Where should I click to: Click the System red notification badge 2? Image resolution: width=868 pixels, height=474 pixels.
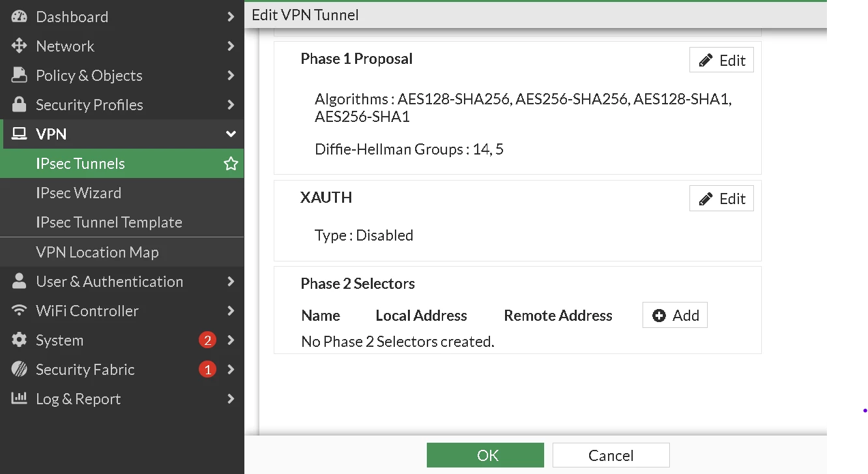click(207, 340)
